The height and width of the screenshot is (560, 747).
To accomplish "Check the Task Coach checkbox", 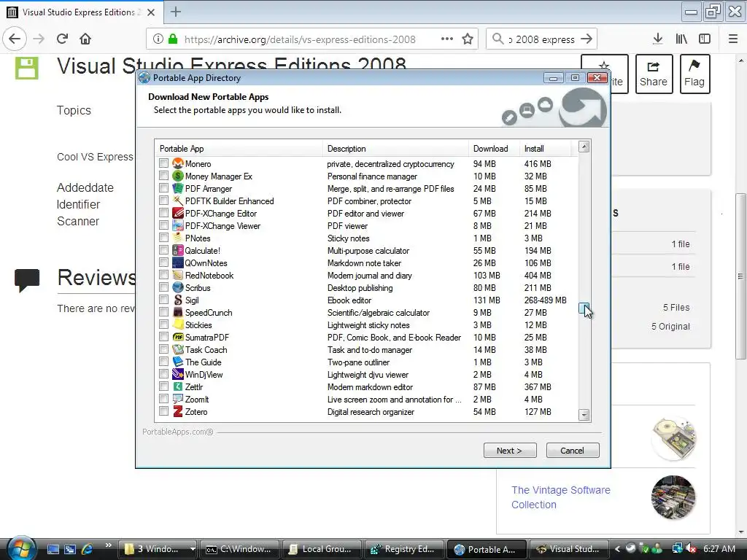I will click(164, 349).
